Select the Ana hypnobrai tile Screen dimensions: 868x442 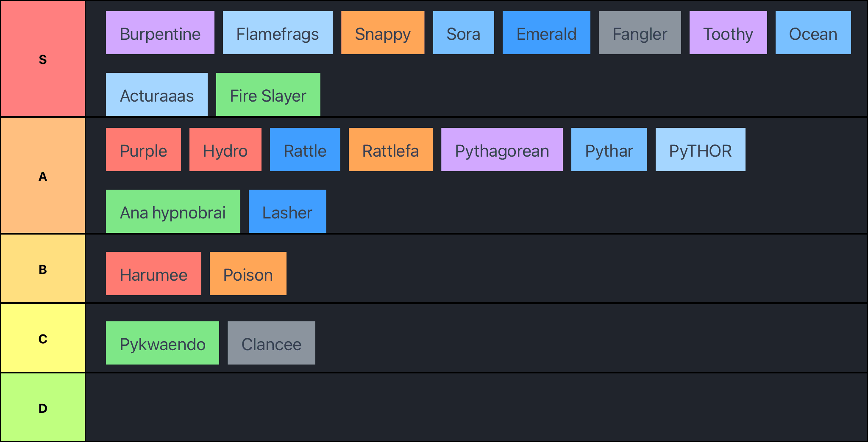point(172,212)
